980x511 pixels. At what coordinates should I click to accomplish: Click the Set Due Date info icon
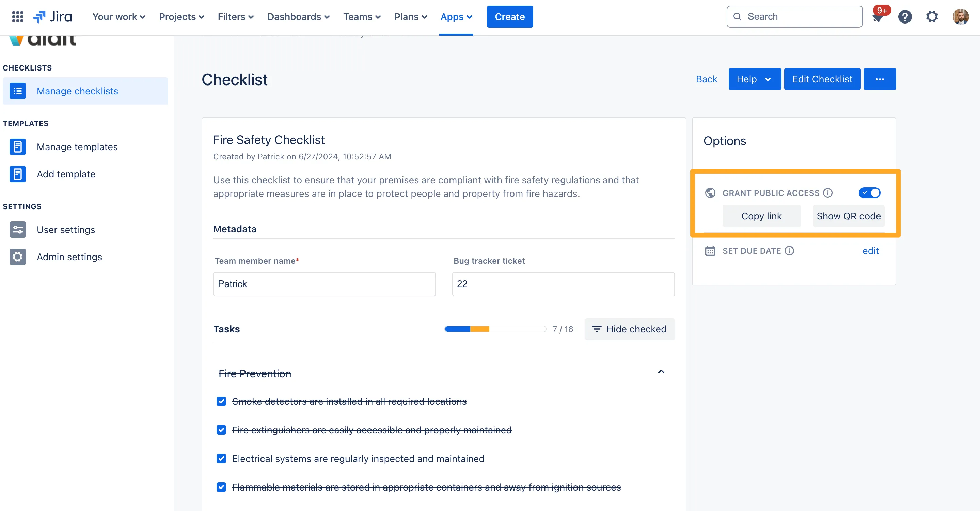789,251
